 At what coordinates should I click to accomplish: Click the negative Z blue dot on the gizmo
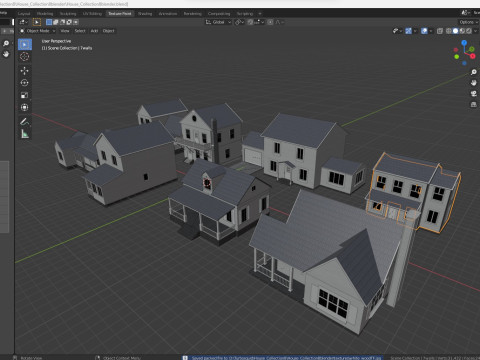tap(464, 63)
